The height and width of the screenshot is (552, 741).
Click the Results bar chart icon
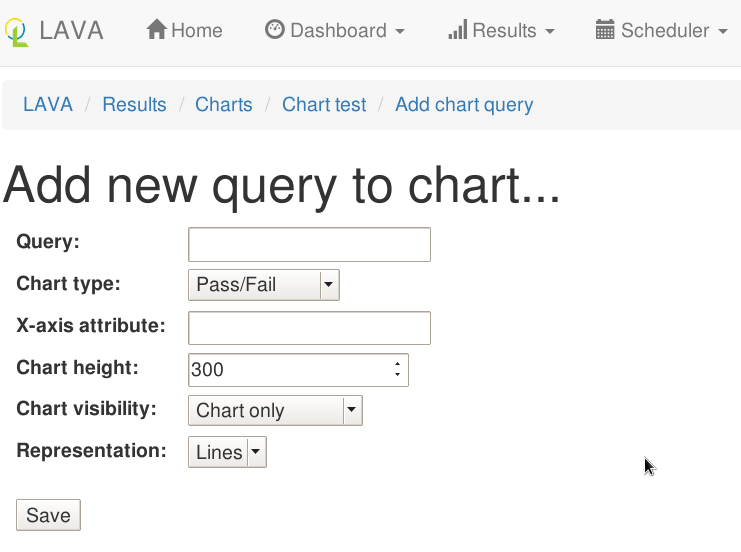tap(458, 30)
